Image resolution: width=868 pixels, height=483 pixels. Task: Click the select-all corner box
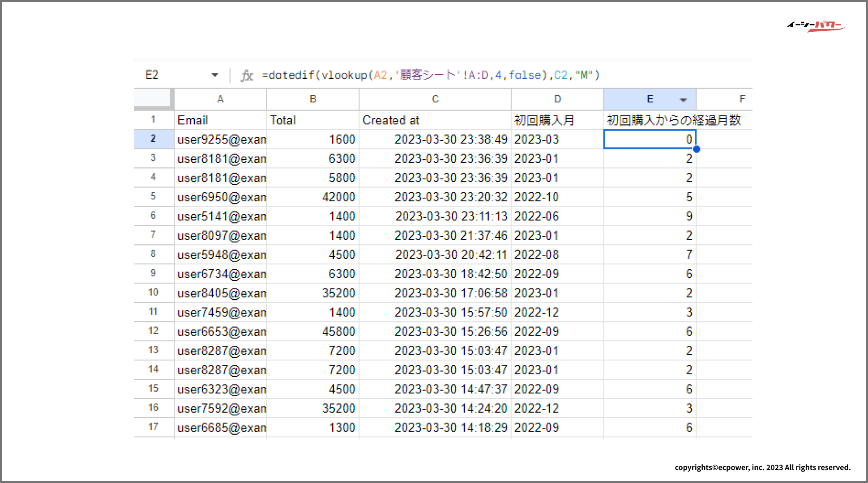pos(153,98)
